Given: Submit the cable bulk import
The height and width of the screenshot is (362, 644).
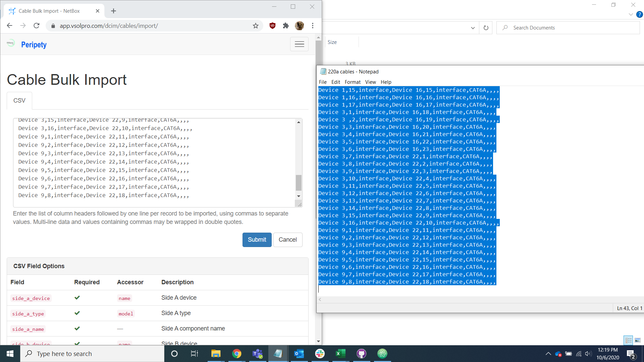Looking at the screenshot, I should 257,240.
